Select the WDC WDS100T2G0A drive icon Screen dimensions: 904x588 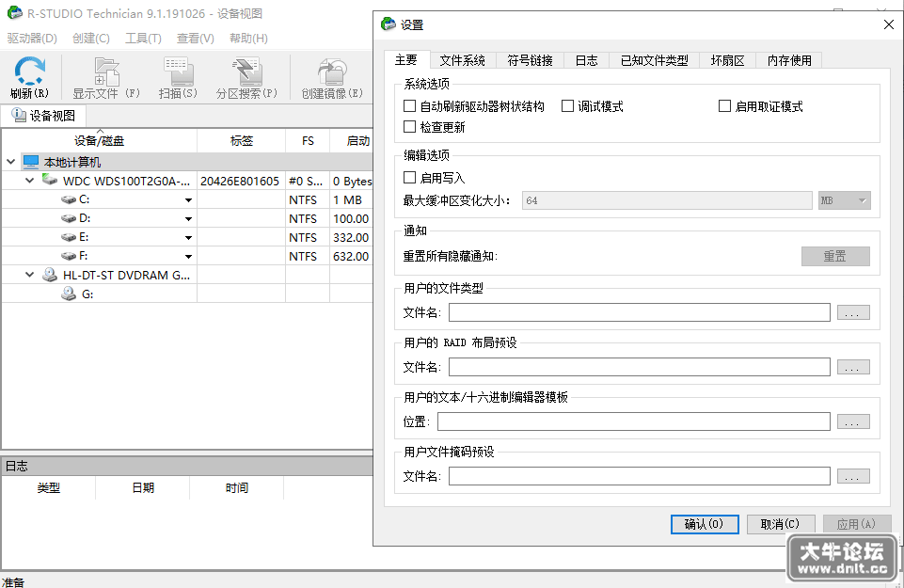pos(50,181)
